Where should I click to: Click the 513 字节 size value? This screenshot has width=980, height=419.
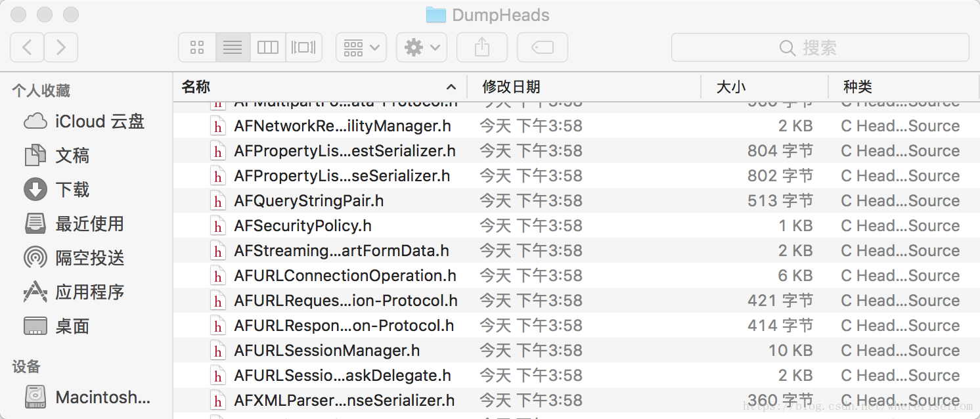780,201
